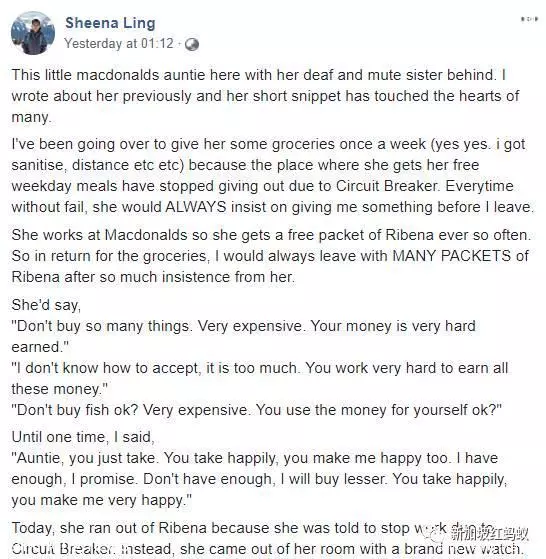Click the Sheena Ling author name

[110, 23]
